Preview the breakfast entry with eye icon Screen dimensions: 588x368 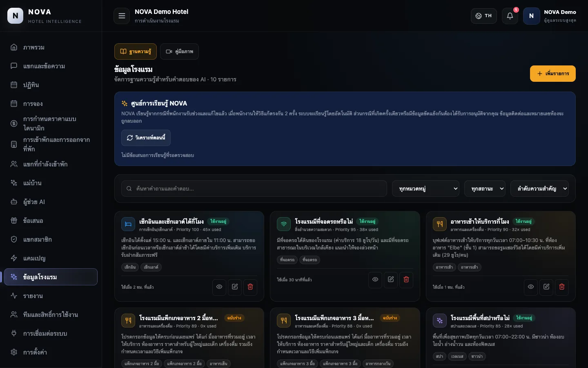[531, 287]
